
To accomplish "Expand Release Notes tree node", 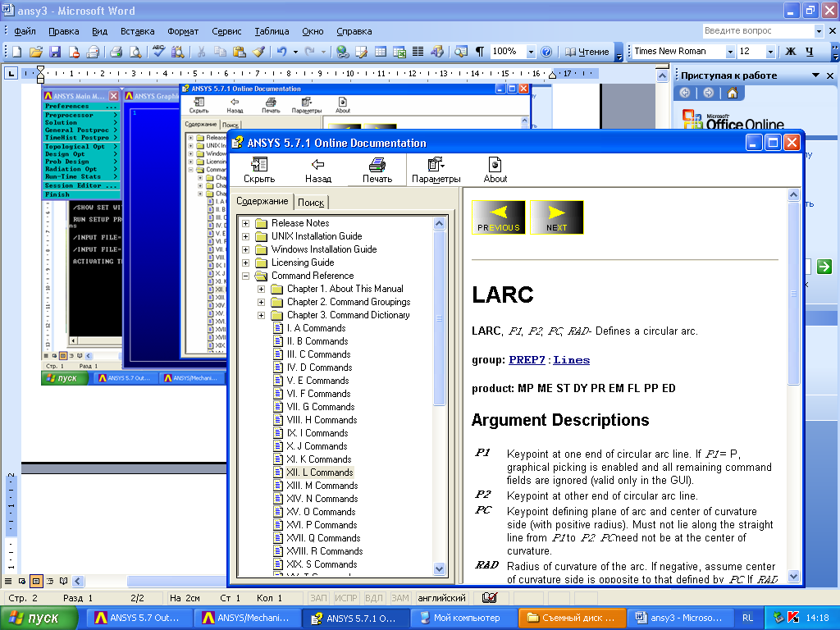I will click(245, 223).
